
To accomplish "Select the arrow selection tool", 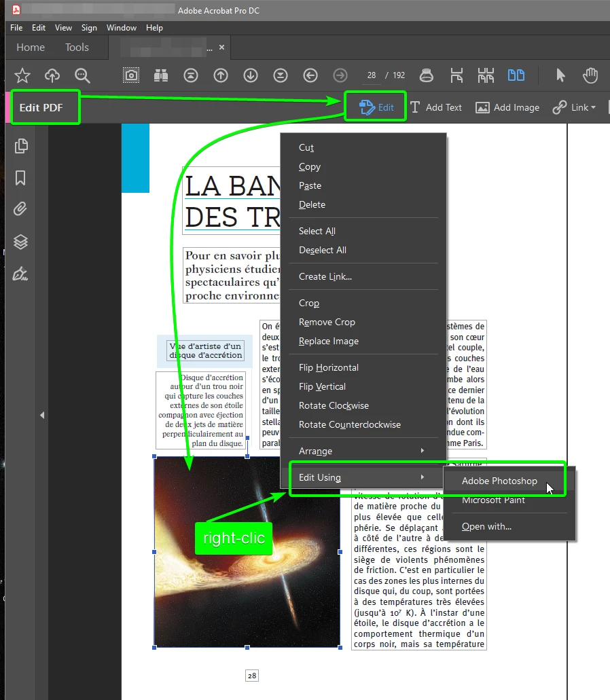I will click(560, 75).
